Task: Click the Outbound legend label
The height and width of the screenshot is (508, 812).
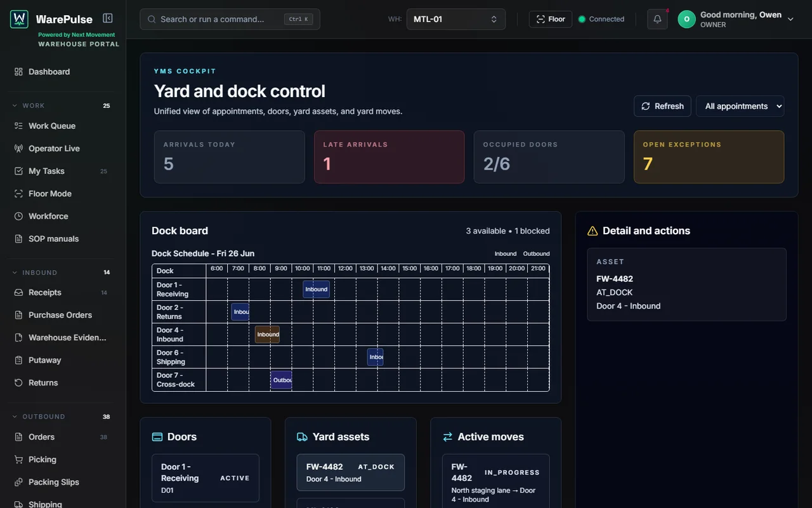Action: pyautogui.click(x=536, y=253)
